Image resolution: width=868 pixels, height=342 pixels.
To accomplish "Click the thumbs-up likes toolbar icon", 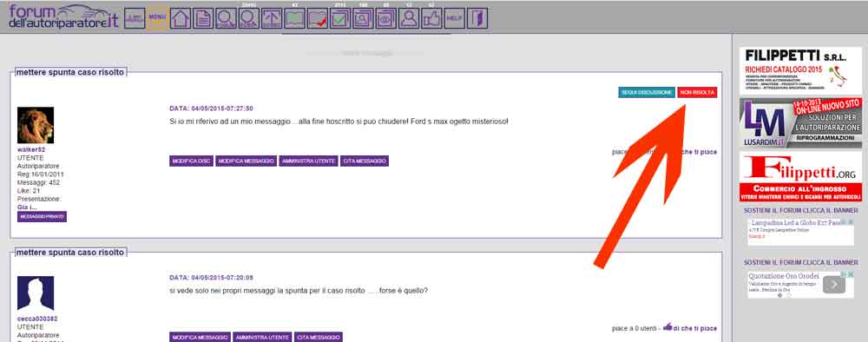I will click(x=431, y=18).
